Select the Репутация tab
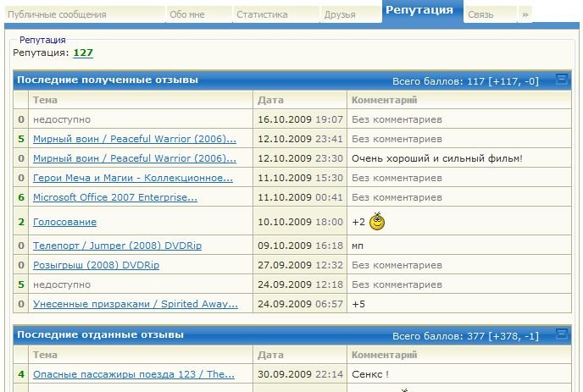 (423, 11)
